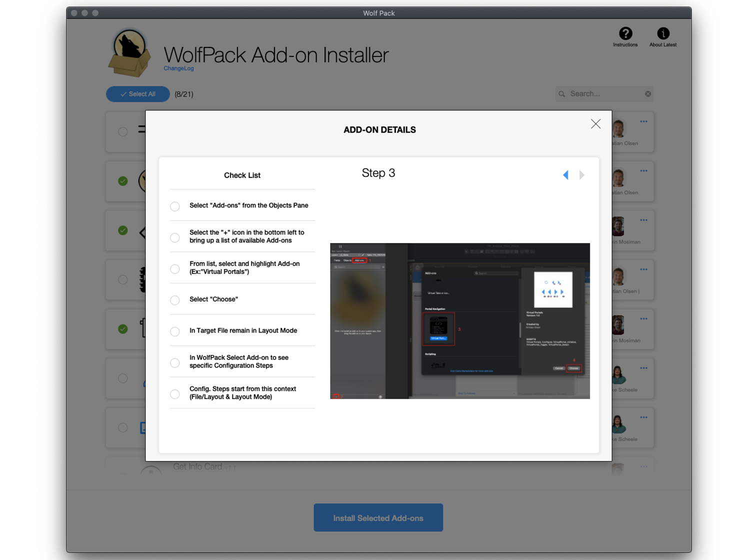Check 'From list, select and highlight Add-on' item

click(175, 269)
